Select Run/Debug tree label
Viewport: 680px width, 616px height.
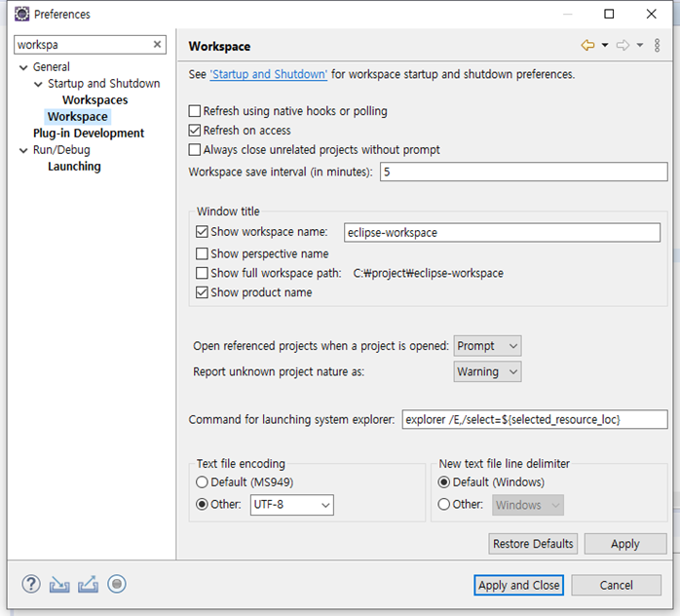point(61,150)
